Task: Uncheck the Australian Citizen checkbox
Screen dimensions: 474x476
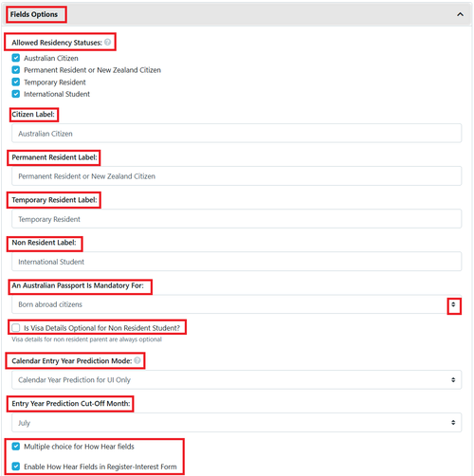Action: tap(16, 58)
